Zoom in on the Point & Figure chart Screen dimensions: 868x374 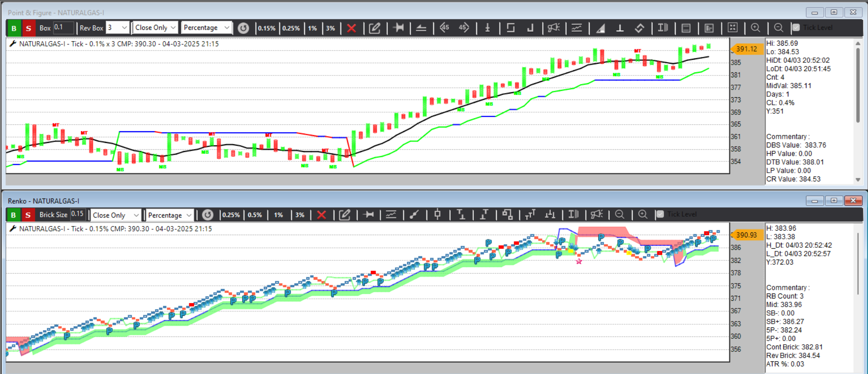[755, 28]
